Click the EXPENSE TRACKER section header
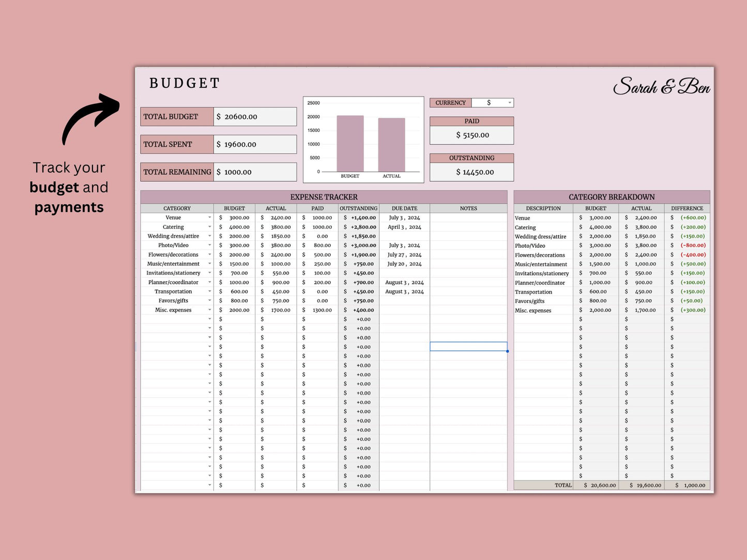Image resolution: width=747 pixels, height=560 pixels. (x=324, y=197)
